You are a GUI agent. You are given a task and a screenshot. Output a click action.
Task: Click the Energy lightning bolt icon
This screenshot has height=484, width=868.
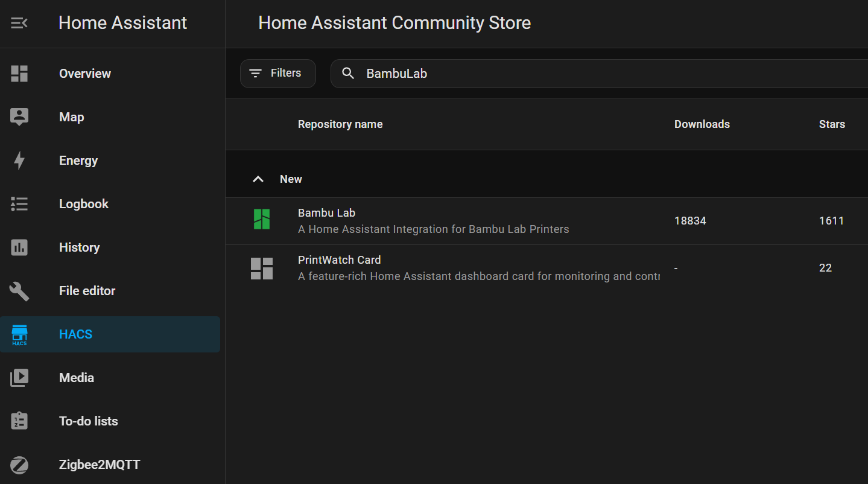(x=19, y=161)
